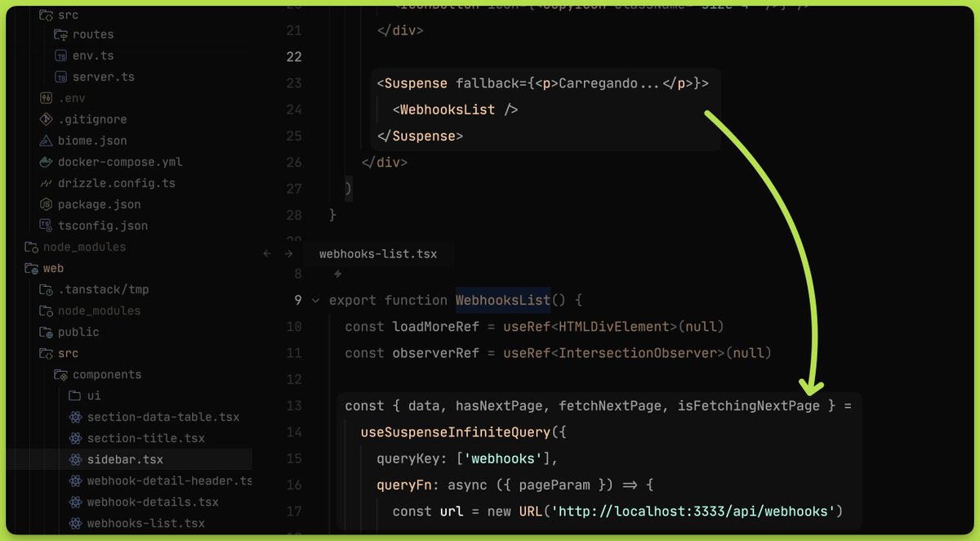The width and height of the screenshot is (980, 541).
Task: Click the TypeScript icon beside server.ts
Action: (61, 77)
